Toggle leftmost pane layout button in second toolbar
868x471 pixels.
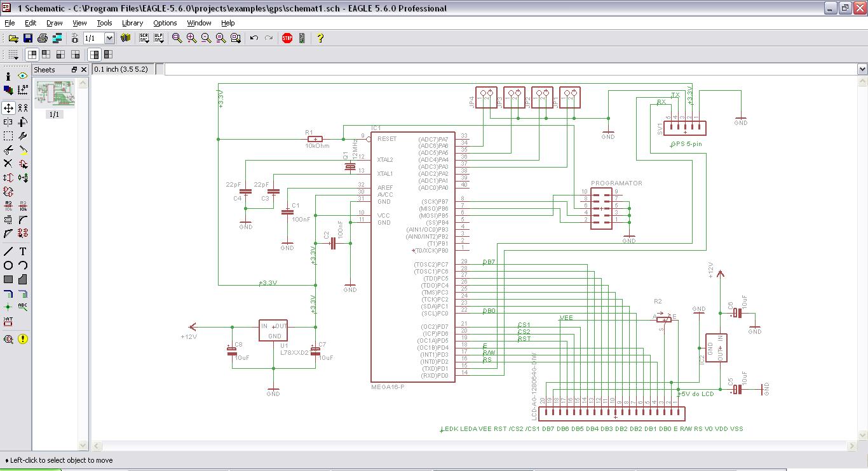(32, 55)
